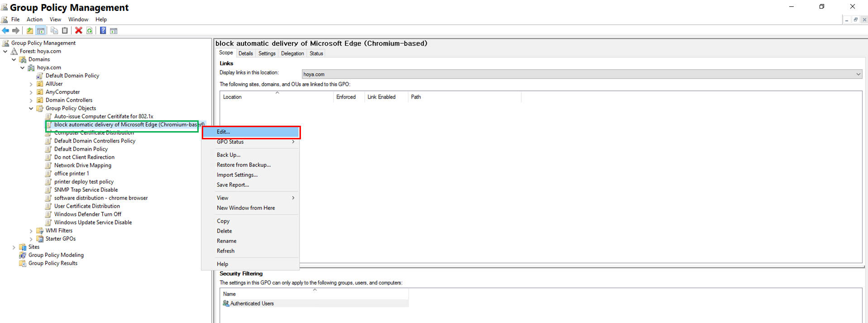Collapse the Forest: hoya.com node
Image resolution: width=868 pixels, height=323 pixels.
(5, 52)
